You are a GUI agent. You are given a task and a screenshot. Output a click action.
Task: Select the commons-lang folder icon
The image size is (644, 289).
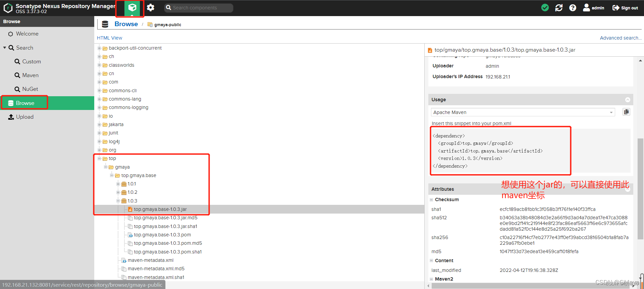coord(105,99)
